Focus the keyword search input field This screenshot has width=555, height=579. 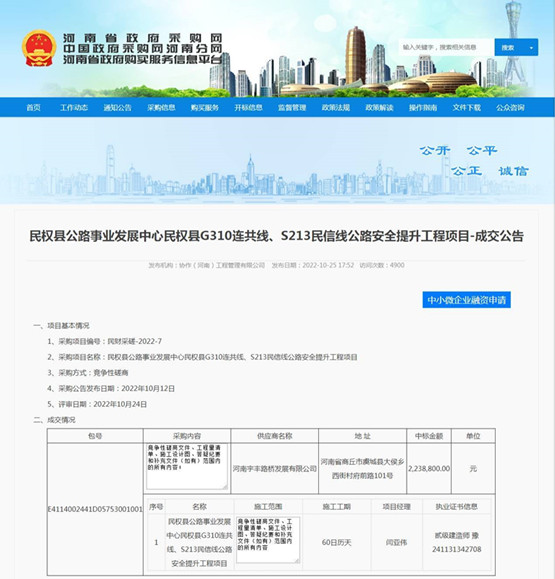click(446, 47)
